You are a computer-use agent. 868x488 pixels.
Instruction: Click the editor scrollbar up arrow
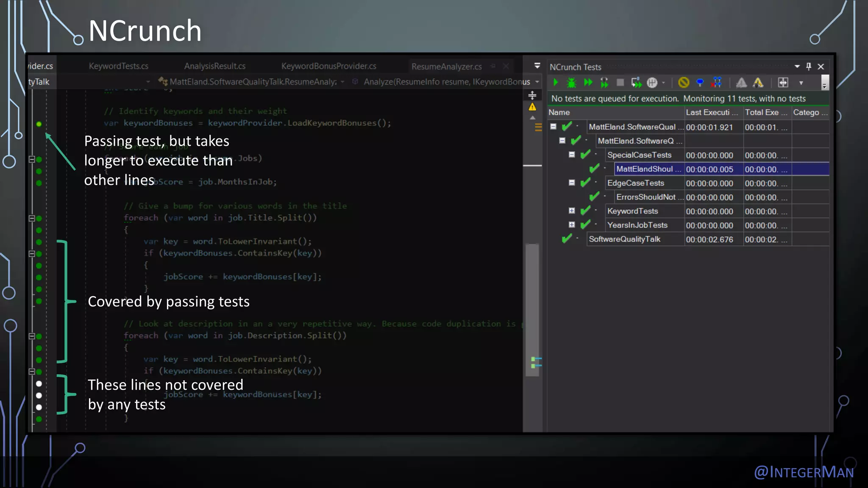point(532,118)
